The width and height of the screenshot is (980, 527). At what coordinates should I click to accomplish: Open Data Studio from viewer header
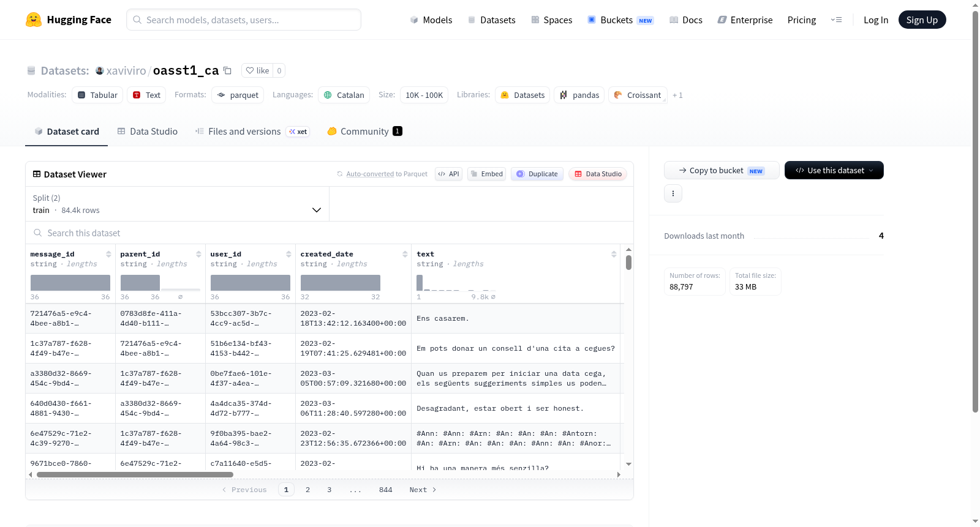[x=598, y=174]
